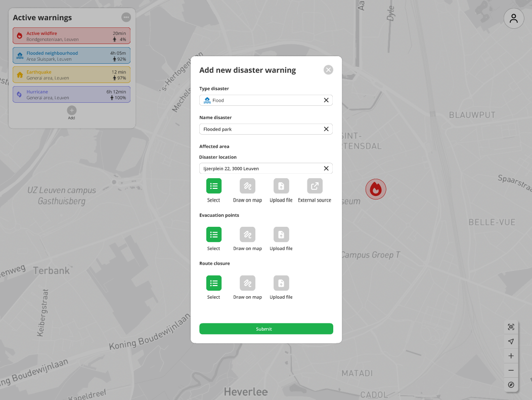The width and height of the screenshot is (532, 400).
Task: Click the fire icon on Active wildfire card
Action: pyautogui.click(x=20, y=35)
